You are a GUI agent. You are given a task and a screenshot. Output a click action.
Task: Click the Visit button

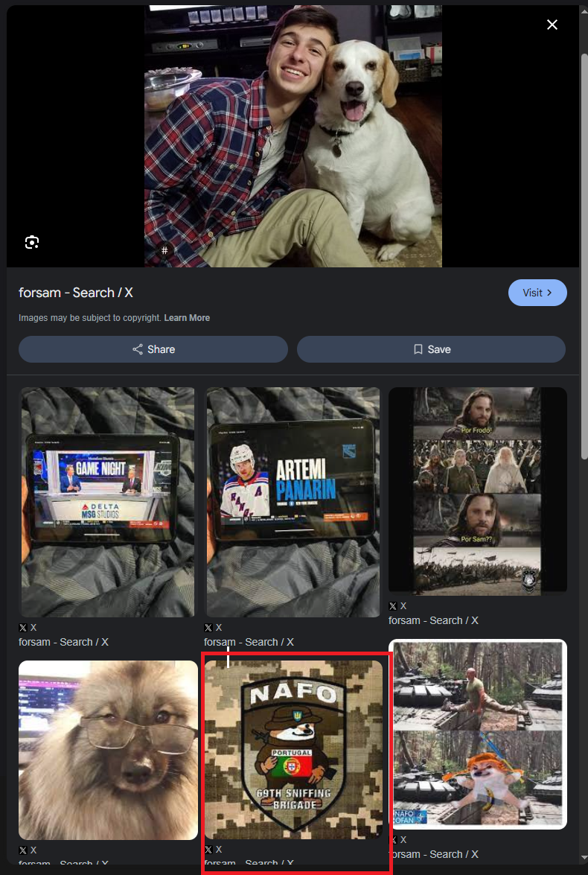coord(537,293)
